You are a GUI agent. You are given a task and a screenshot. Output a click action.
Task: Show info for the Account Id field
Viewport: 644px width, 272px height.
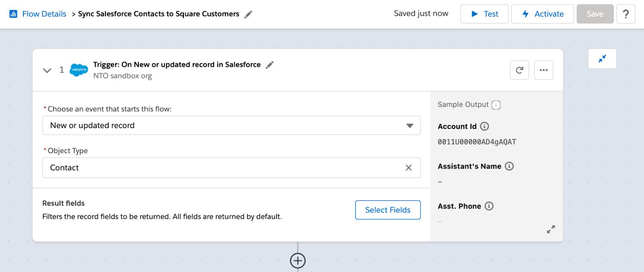click(x=485, y=126)
